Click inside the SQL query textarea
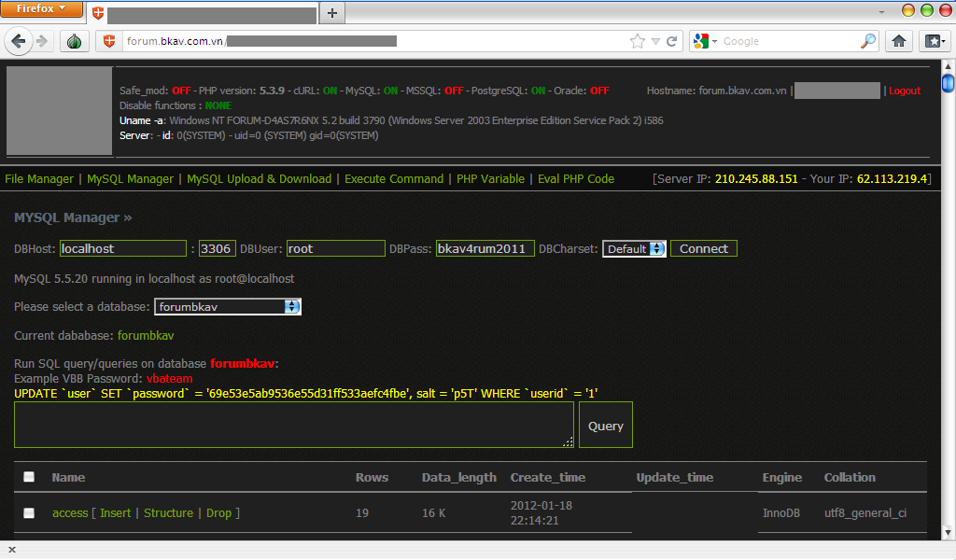 [x=294, y=425]
